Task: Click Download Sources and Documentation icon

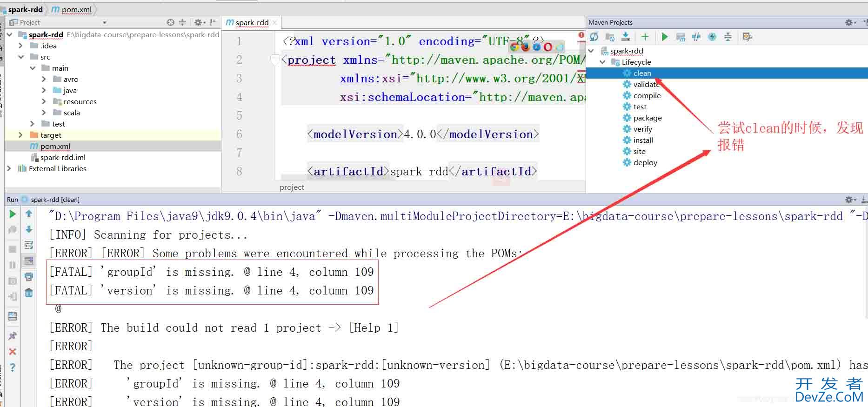Action: tap(626, 37)
